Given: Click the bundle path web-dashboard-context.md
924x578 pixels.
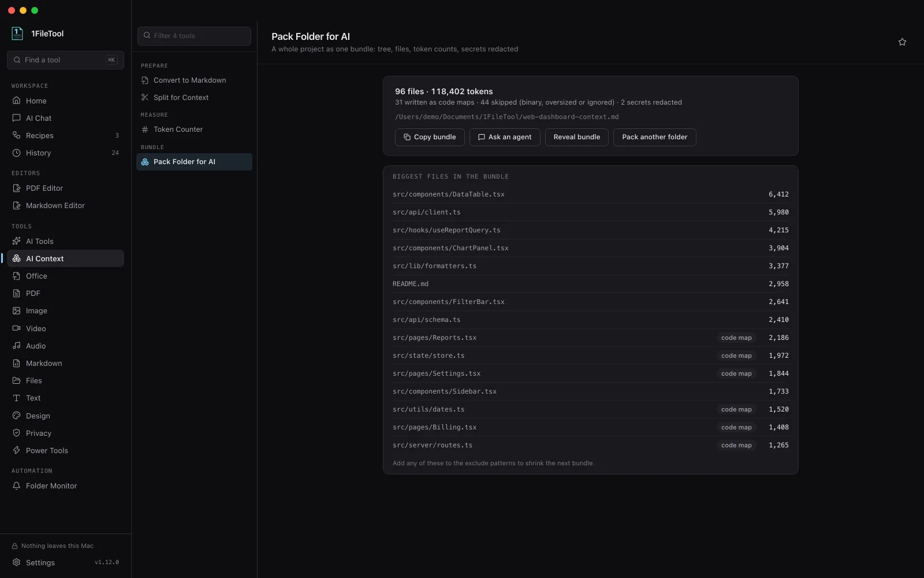Looking at the screenshot, I should point(506,117).
